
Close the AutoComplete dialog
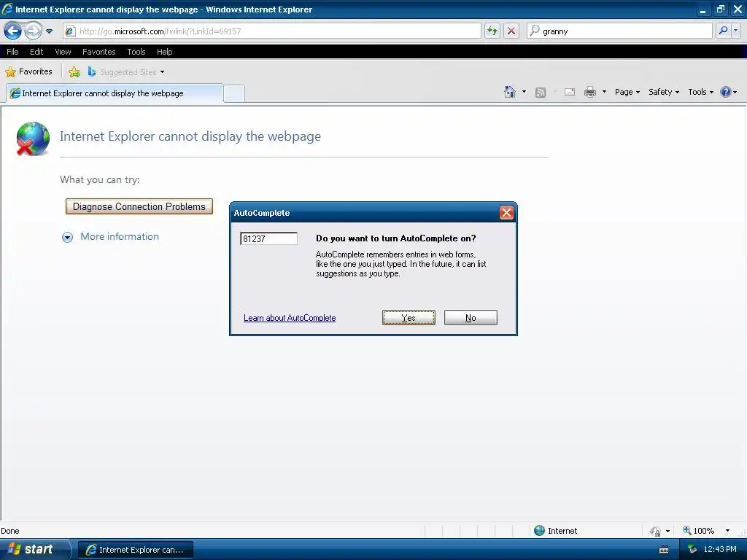506,213
